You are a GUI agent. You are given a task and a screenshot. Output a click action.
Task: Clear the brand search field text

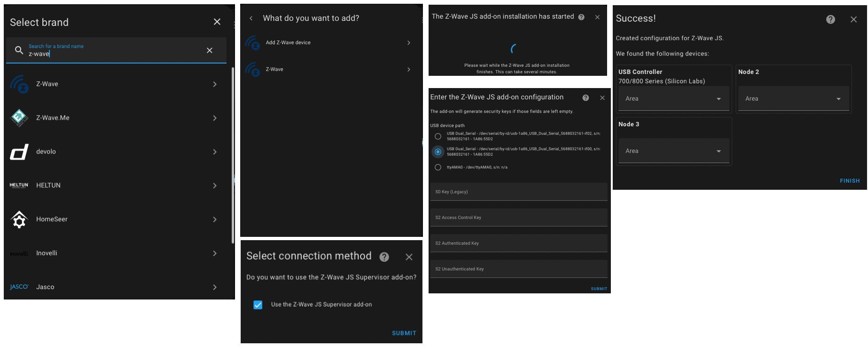pyautogui.click(x=210, y=50)
